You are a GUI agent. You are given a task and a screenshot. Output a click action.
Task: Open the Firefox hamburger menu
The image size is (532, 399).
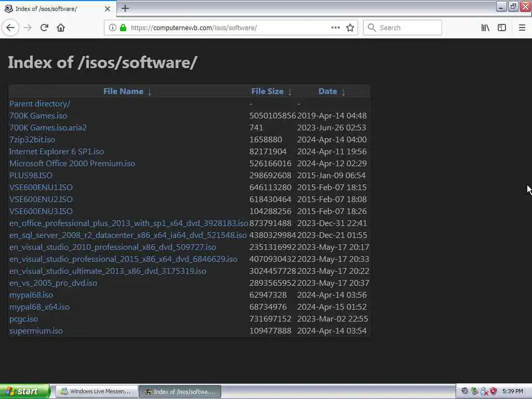coord(522,28)
